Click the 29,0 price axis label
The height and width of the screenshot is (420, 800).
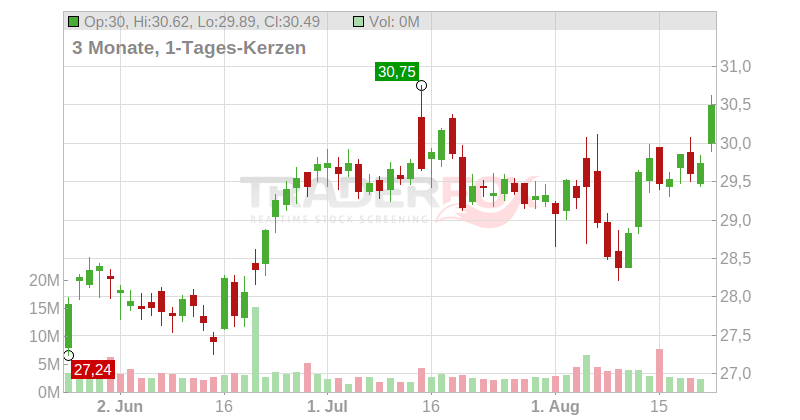735,220
